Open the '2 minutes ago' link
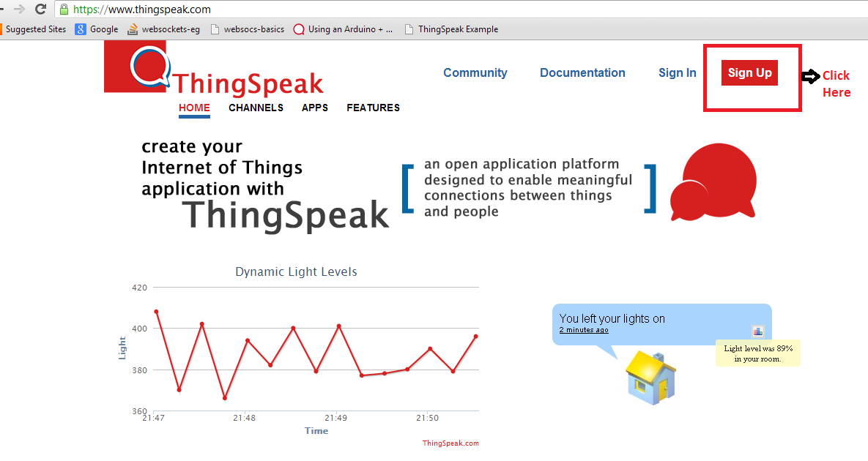 point(584,329)
